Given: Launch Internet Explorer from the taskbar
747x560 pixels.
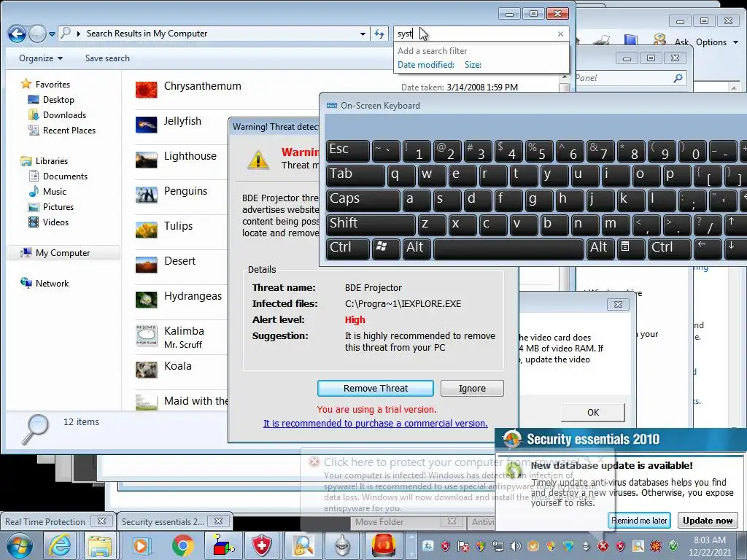Looking at the screenshot, I should [x=60, y=545].
